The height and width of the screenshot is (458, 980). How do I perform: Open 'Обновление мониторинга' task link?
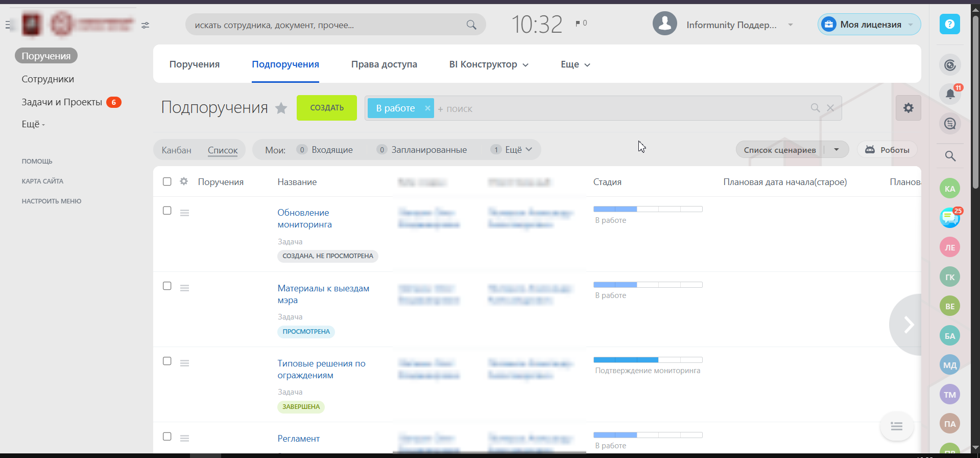click(305, 218)
